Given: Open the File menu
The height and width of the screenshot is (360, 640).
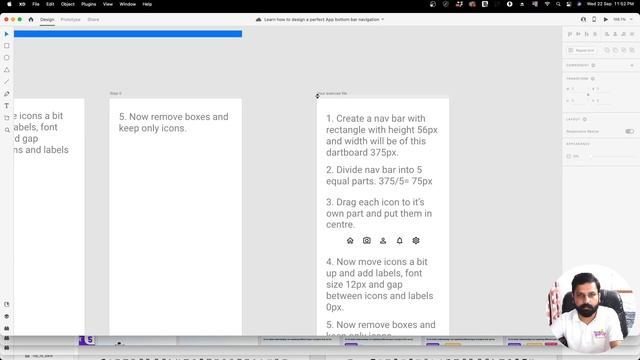Looking at the screenshot, I should coord(36,4).
